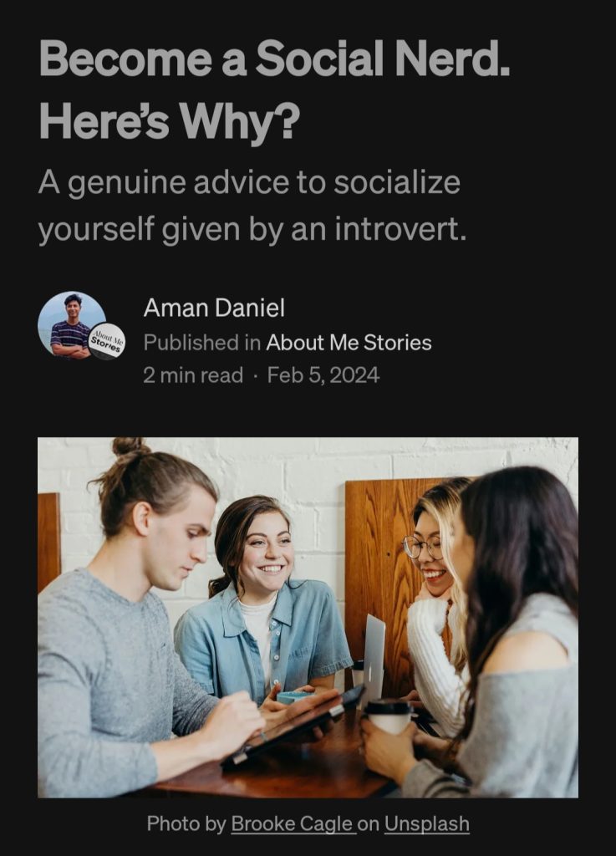Go to About Me Stories publication

pyautogui.click(x=349, y=343)
